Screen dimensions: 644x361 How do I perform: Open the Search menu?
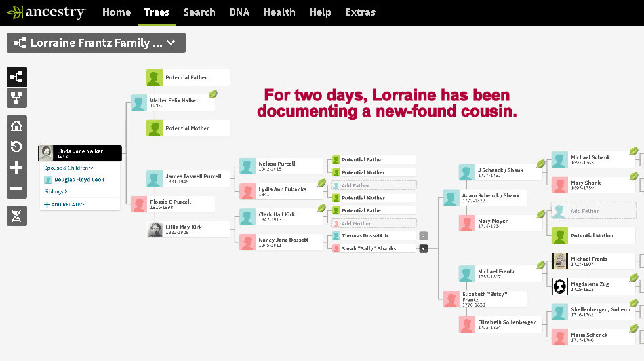pyautogui.click(x=199, y=12)
